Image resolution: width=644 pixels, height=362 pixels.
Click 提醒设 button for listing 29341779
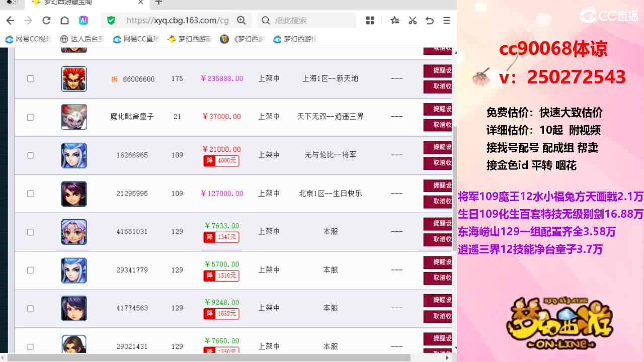click(438, 261)
